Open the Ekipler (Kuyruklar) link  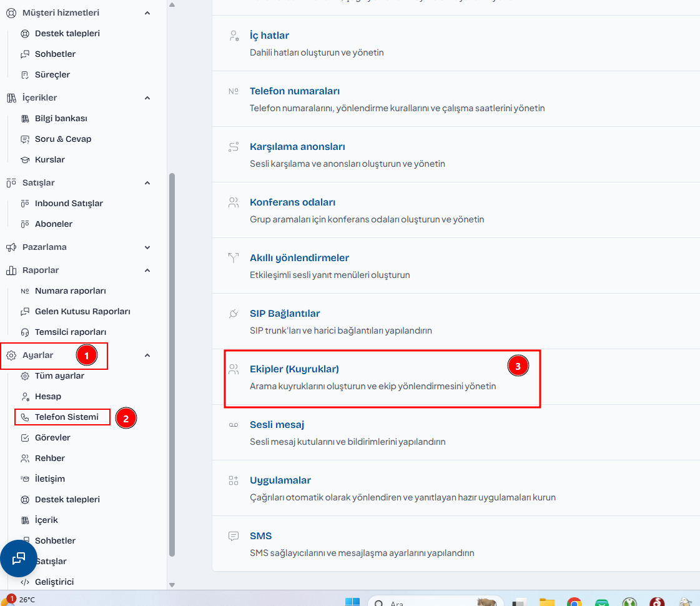(294, 369)
